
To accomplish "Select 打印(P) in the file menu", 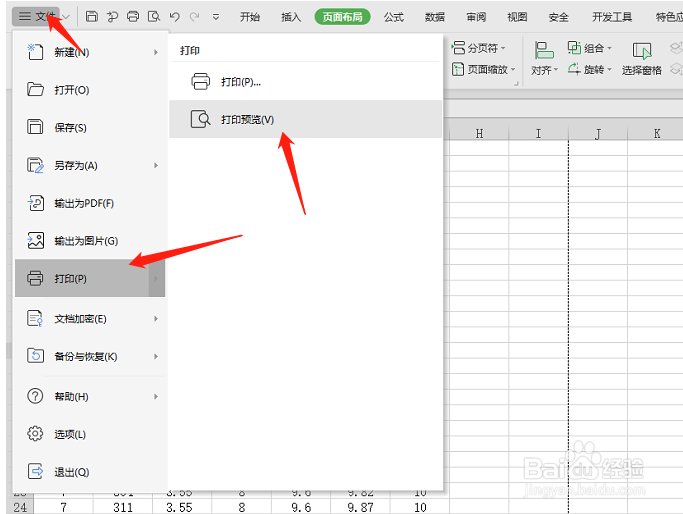I will coord(90,278).
